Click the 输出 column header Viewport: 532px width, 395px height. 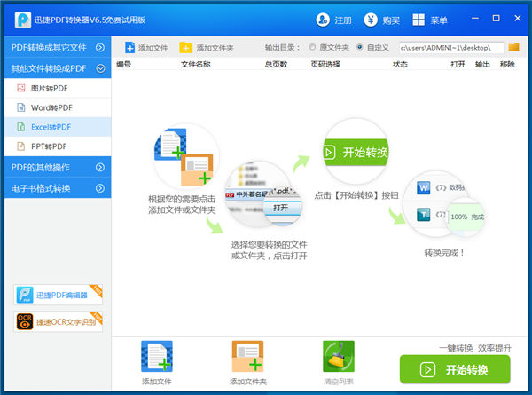point(482,64)
